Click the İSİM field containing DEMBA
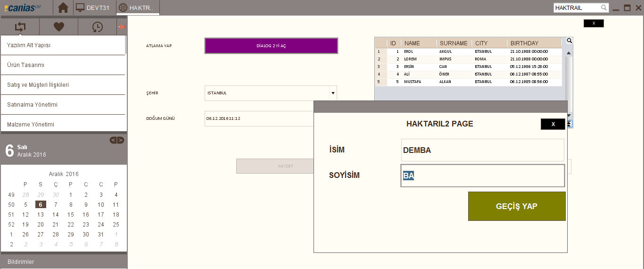Image resolution: width=644 pixels, height=269 pixels. pos(482,150)
